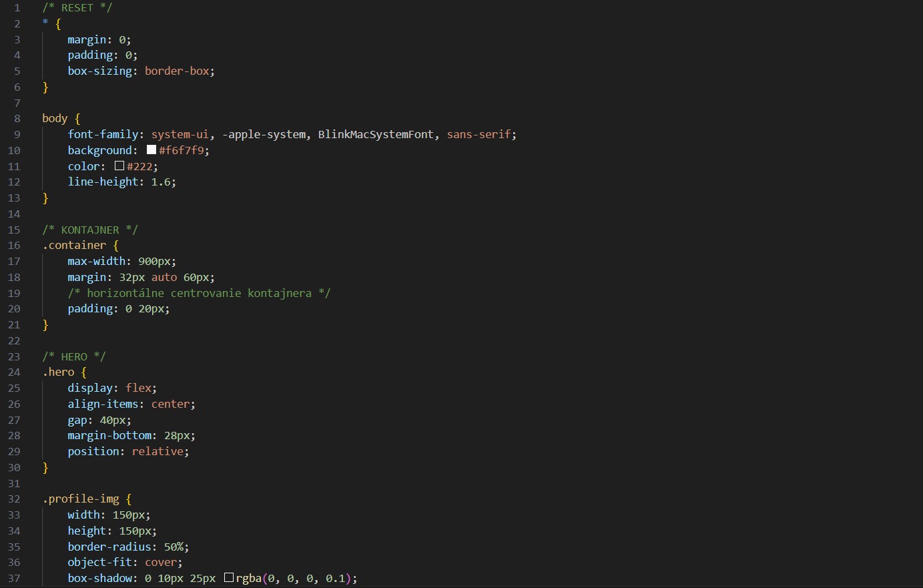
Task: Click the #f6f7f9 background color swatch
Action: (151, 150)
